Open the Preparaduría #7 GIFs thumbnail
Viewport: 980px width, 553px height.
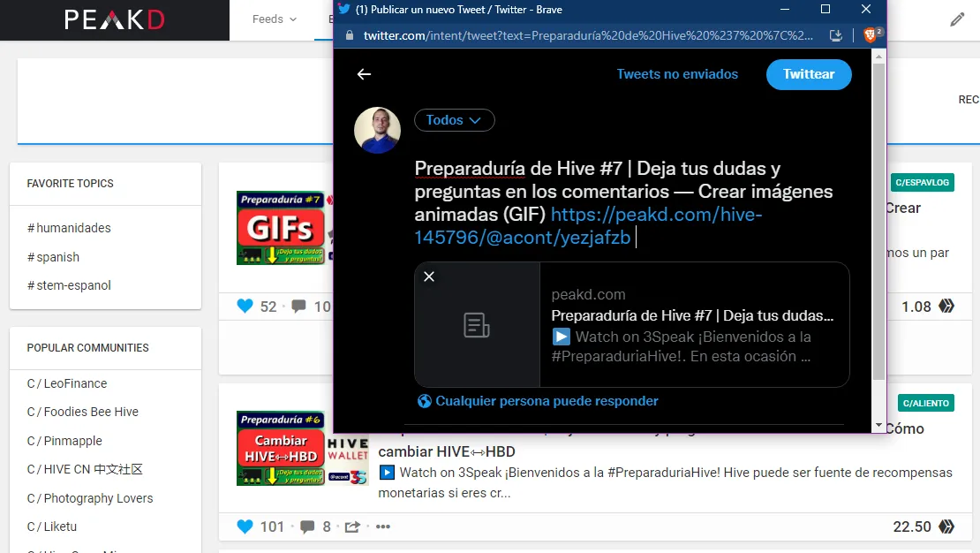[284, 228]
